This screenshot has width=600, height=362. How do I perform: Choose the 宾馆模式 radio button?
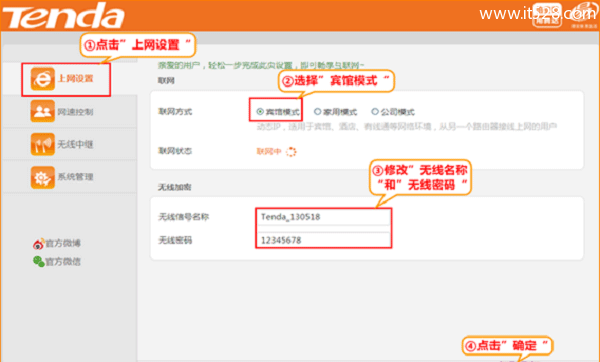260,112
